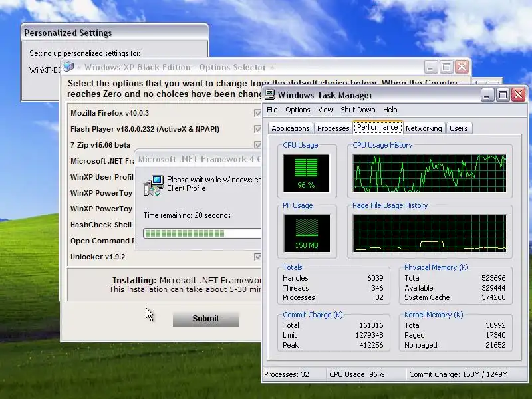This screenshot has height=399, width=532.
Task: Click the Mozilla Firefox v40.0.3 label
Action: pyautogui.click(x=110, y=113)
